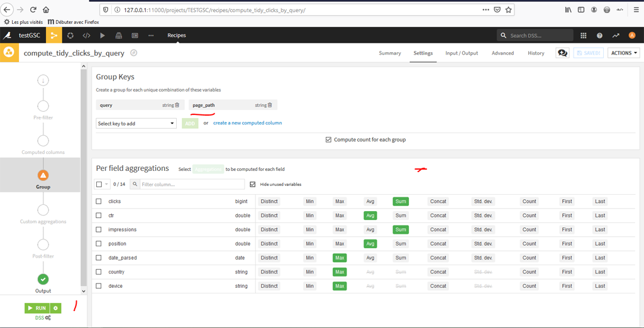The height and width of the screenshot is (328, 644).
Task: Switch to the Advanced tab
Action: pos(502,53)
